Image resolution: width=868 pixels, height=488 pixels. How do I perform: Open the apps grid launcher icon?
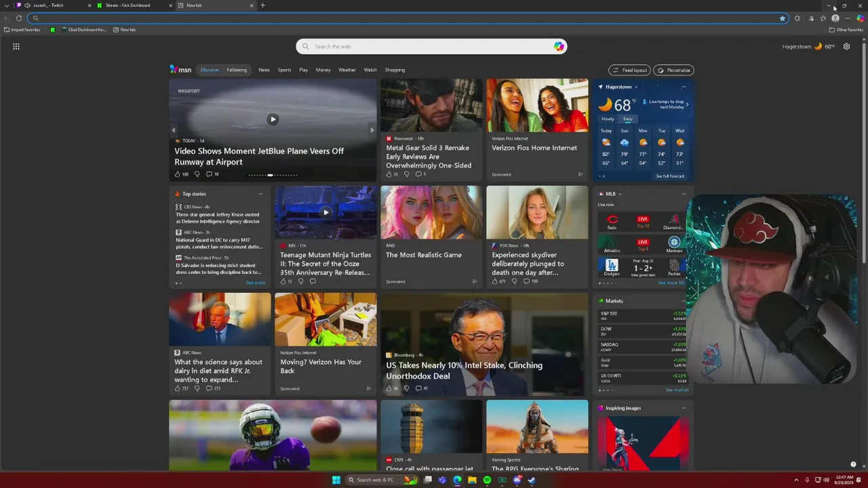[16, 47]
